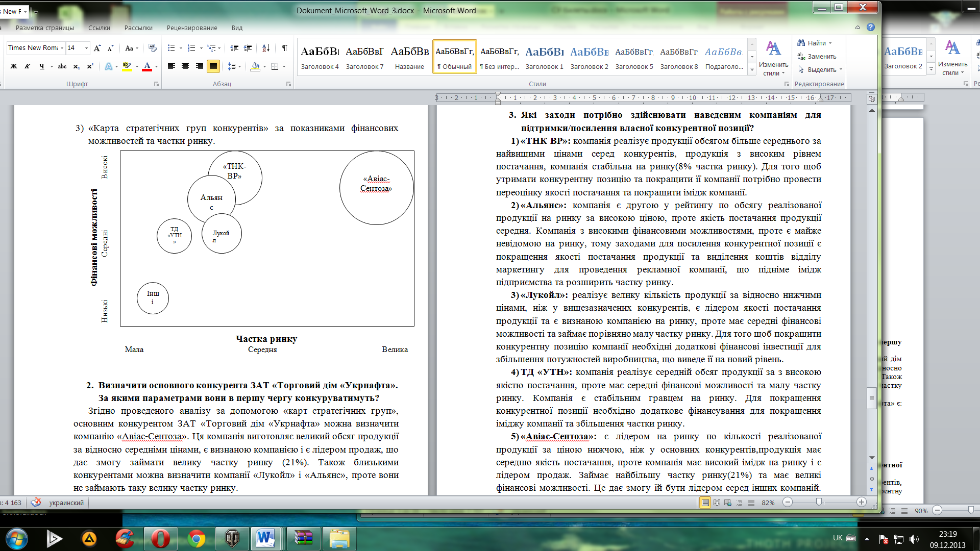Open the Абзац dialog launcher

tap(288, 84)
